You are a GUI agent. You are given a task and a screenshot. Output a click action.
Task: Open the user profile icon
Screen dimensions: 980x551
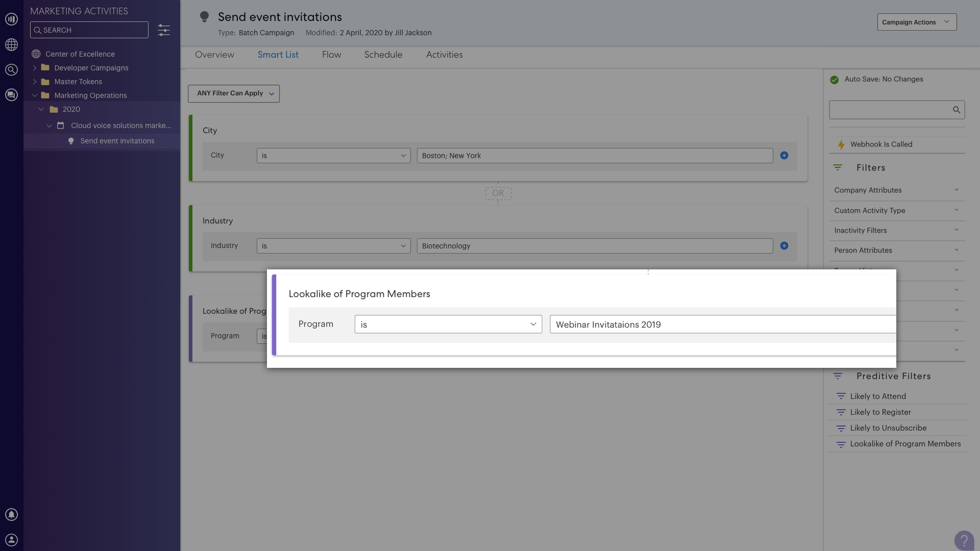[11, 540]
